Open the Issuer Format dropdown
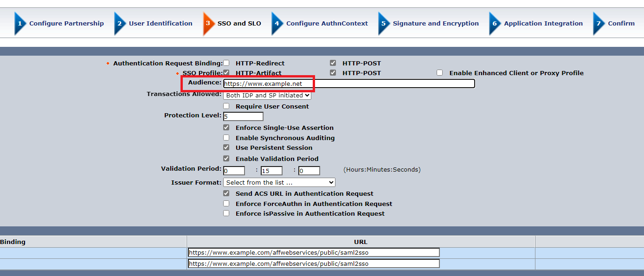Screen dimensions: 644x276 (279, 183)
